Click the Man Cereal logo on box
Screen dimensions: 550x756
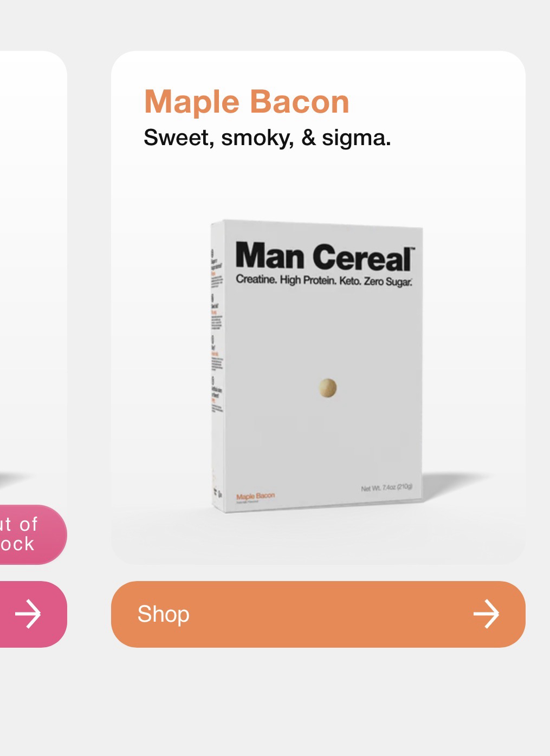coord(324,257)
